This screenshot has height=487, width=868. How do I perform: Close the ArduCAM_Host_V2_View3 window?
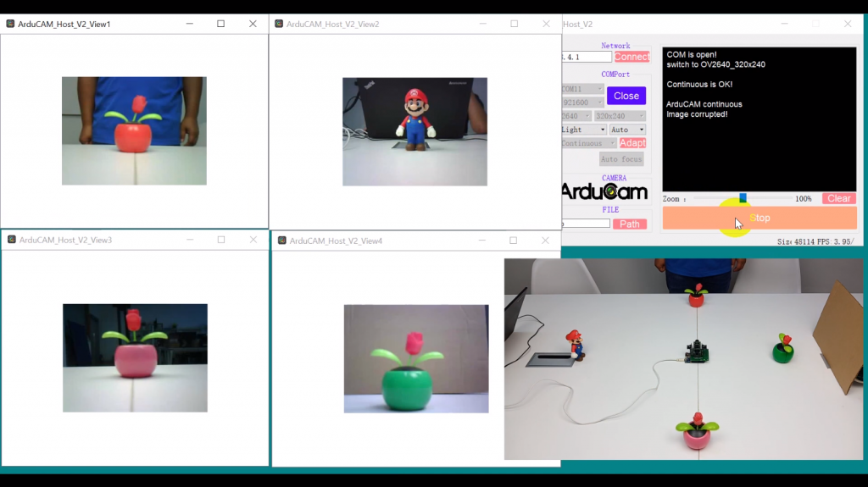pyautogui.click(x=253, y=240)
